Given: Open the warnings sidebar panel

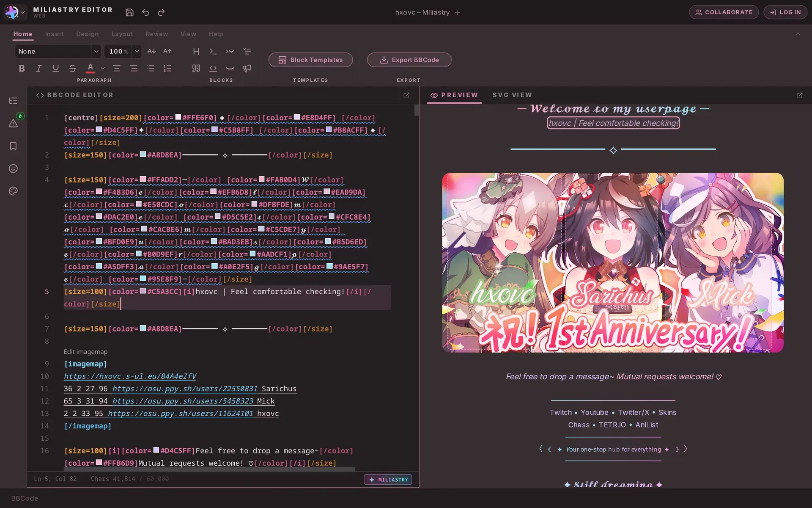Looking at the screenshot, I should 13,123.
